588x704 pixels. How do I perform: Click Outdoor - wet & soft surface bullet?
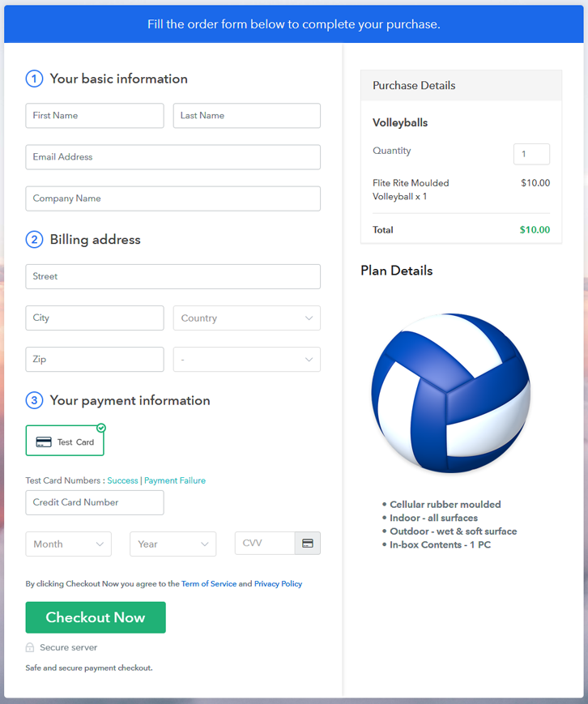tap(454, 531)
